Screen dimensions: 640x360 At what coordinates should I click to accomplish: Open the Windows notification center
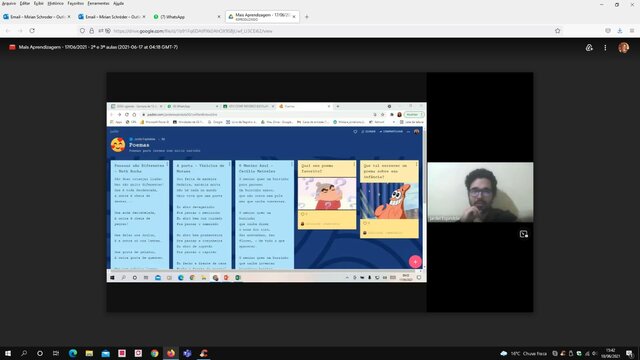pos(630,353)
